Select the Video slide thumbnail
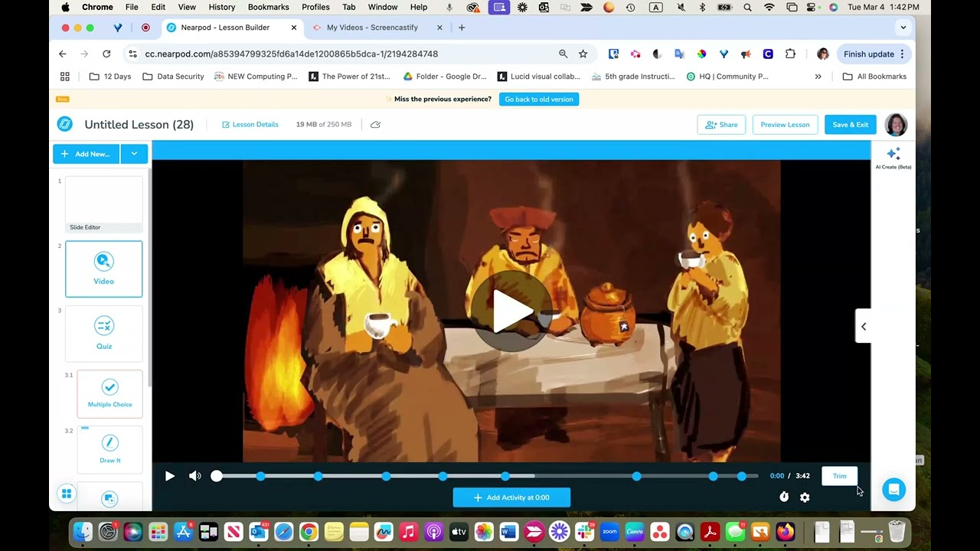The image size is (980, 551). 104,269
